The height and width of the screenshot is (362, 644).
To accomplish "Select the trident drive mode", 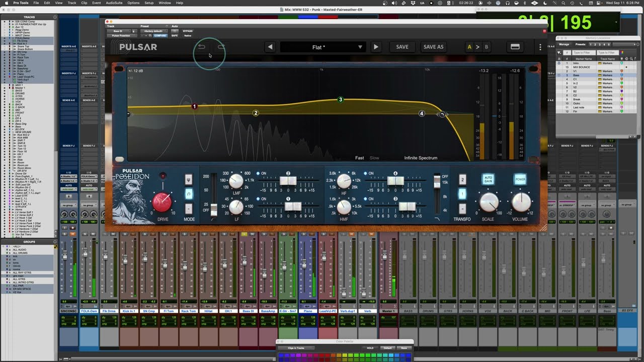I will click(189, 179).
